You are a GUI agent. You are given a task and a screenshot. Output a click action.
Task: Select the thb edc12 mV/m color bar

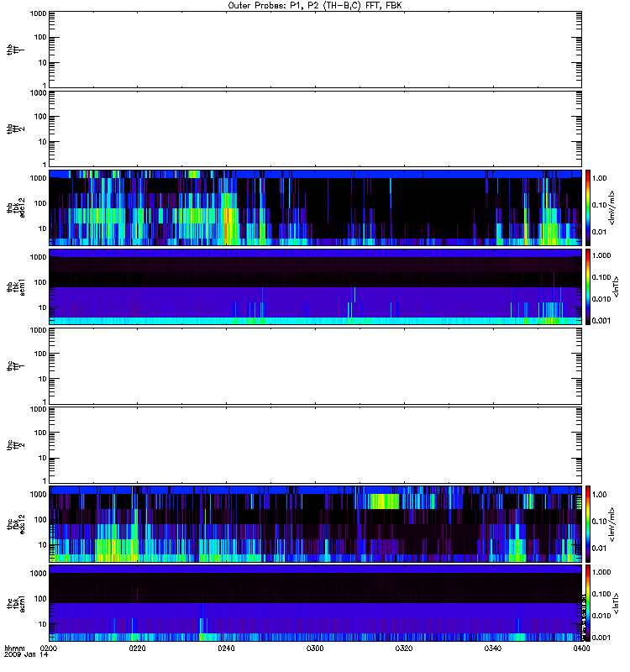point(588,207)
